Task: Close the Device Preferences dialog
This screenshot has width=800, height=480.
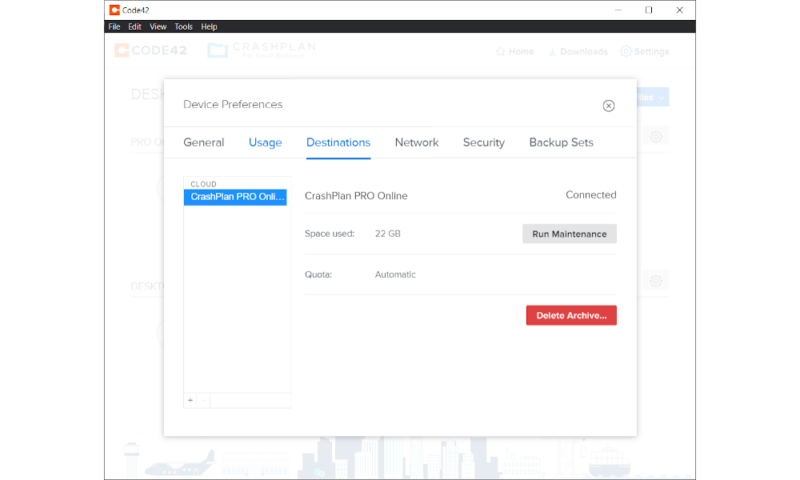Action: point(608,106)
